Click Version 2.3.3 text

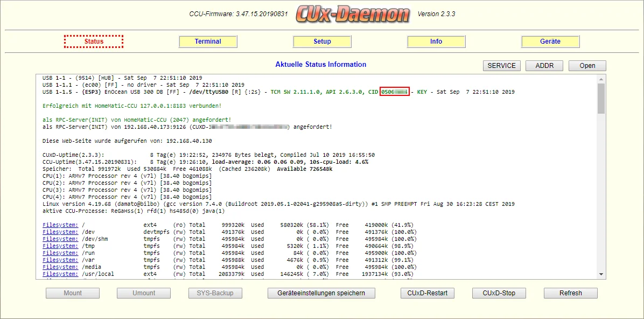click(436, 14)
